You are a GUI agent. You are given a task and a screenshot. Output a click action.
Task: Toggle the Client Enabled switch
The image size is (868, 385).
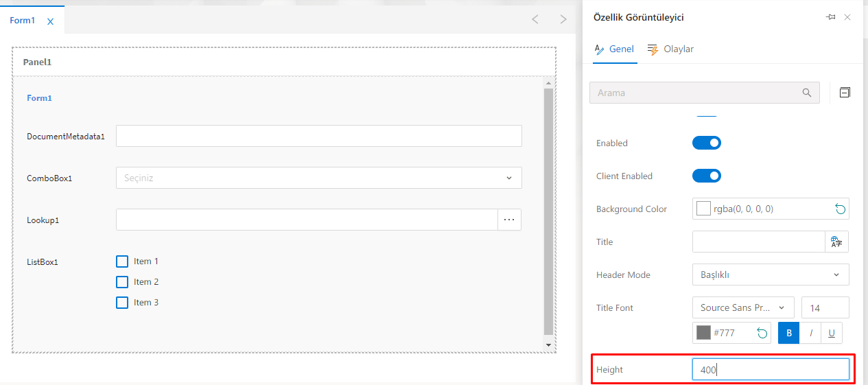(707, 176)
